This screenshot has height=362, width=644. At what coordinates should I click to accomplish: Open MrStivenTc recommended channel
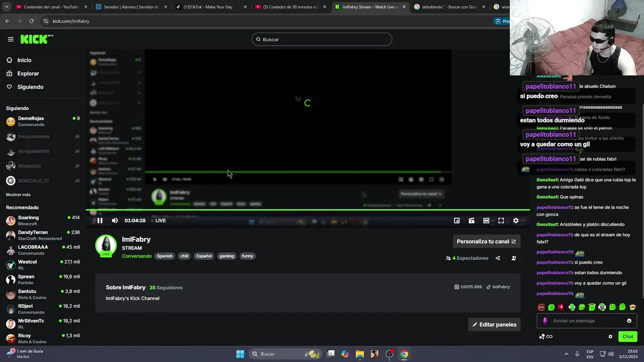[x=43, y=323]
